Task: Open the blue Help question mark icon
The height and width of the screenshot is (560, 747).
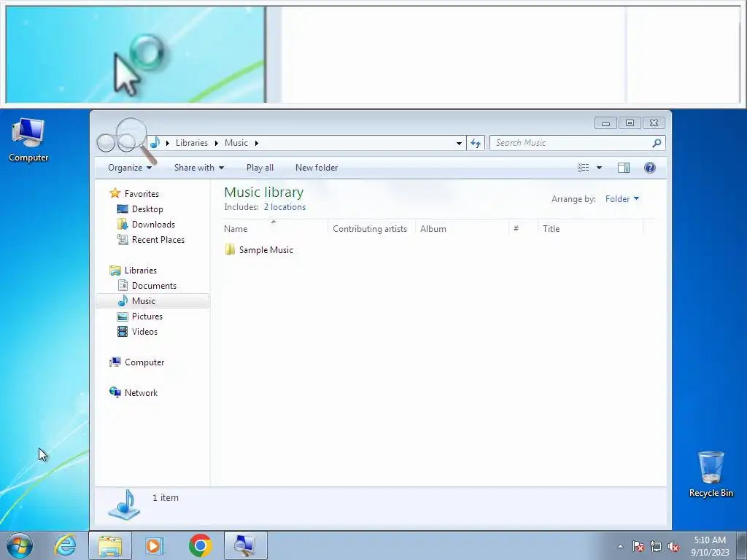Action: pyautogui.click(x=650, y=168)
